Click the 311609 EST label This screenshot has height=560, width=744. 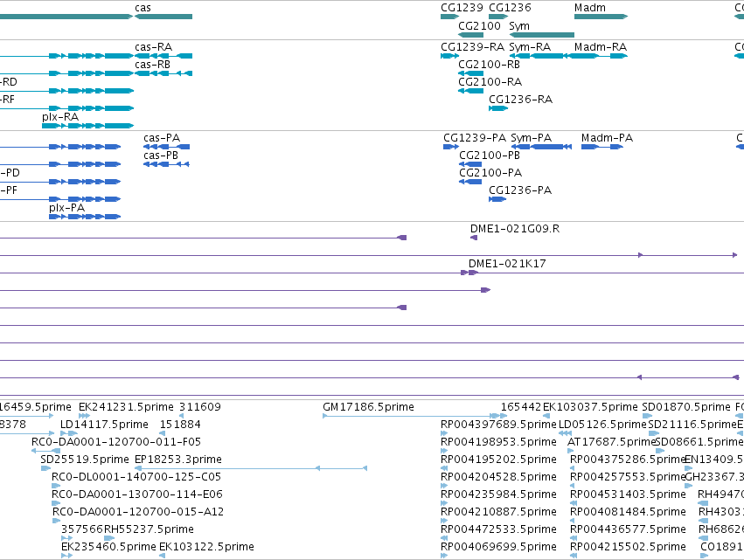[x=199, y=407]
